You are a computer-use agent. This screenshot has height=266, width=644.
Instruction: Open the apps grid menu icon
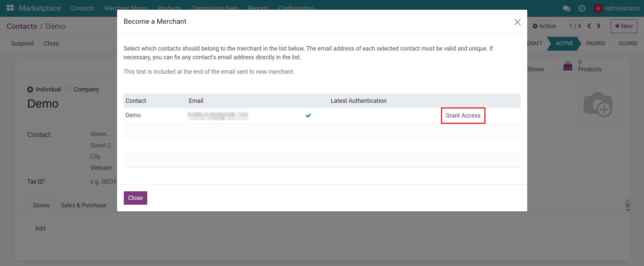(10, 8)
